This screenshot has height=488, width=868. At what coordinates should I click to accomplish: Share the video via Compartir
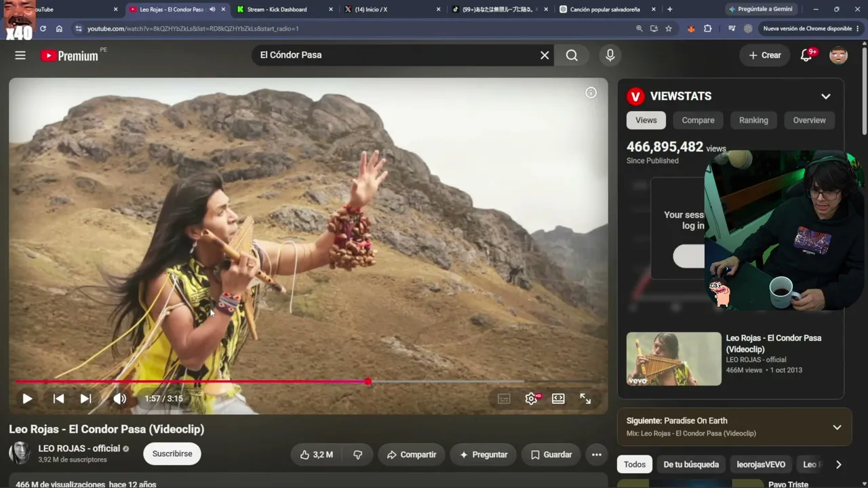(412, 455)
